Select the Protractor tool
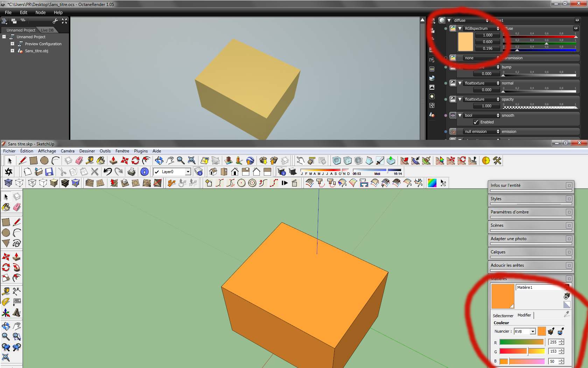The image size is (588, 368). pos(6,302)
